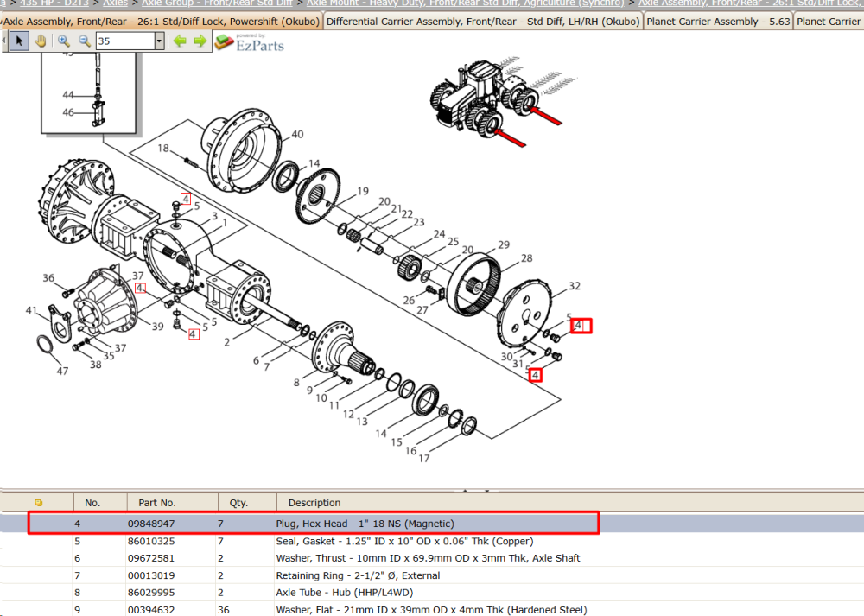Click callout 18 on the diagram

163,148
